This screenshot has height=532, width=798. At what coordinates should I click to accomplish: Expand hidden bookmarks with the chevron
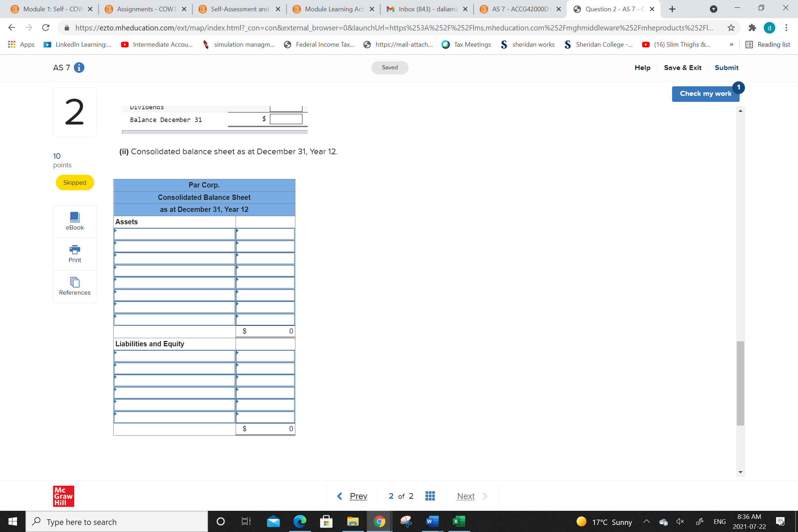(731, 45)
